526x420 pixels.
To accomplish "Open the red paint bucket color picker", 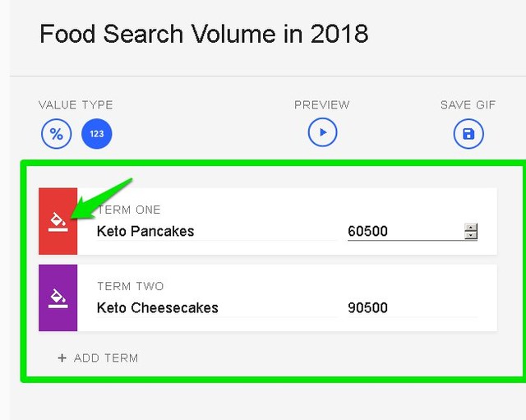I will point(58,221).
